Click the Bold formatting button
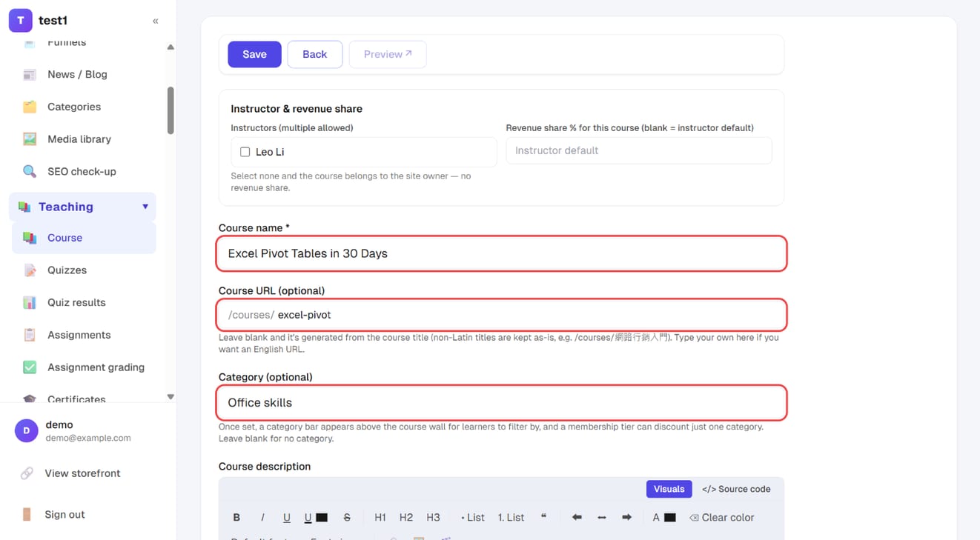980x540 pixels. 236,518
